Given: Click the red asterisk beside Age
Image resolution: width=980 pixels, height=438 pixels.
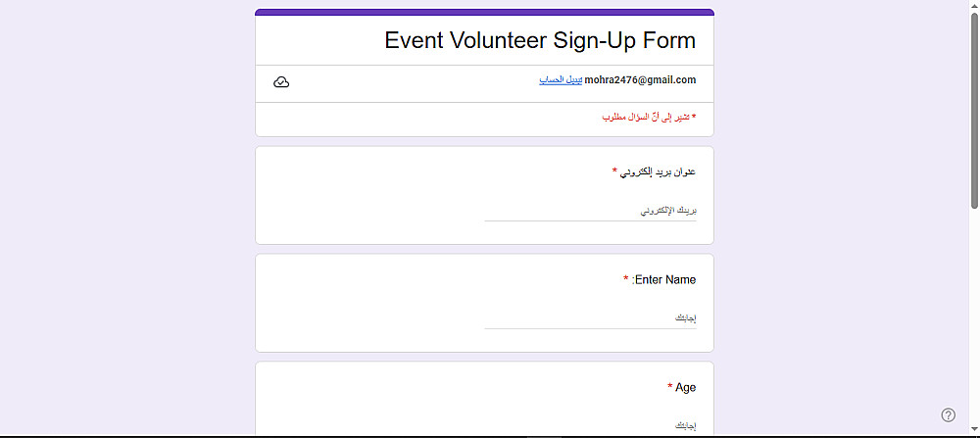Looking at the screenshot, I should pyautogui.click(x=670, y=388).
